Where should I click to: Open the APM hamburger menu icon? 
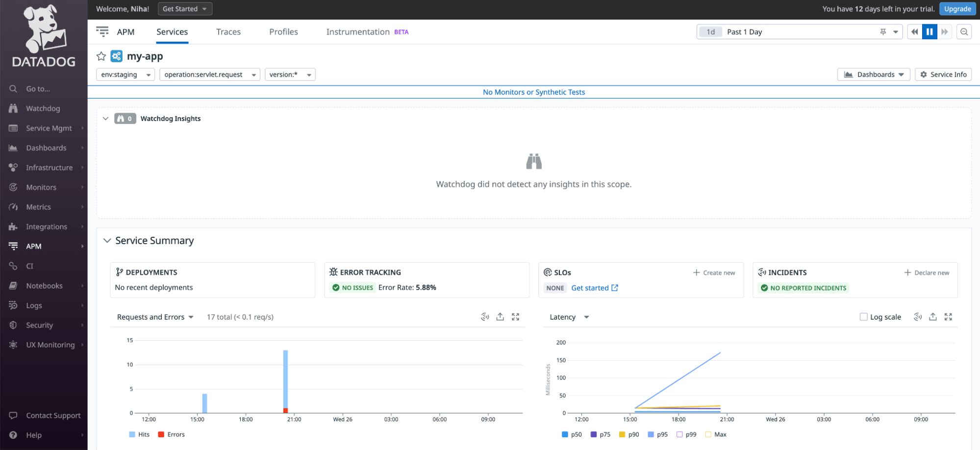102,32
